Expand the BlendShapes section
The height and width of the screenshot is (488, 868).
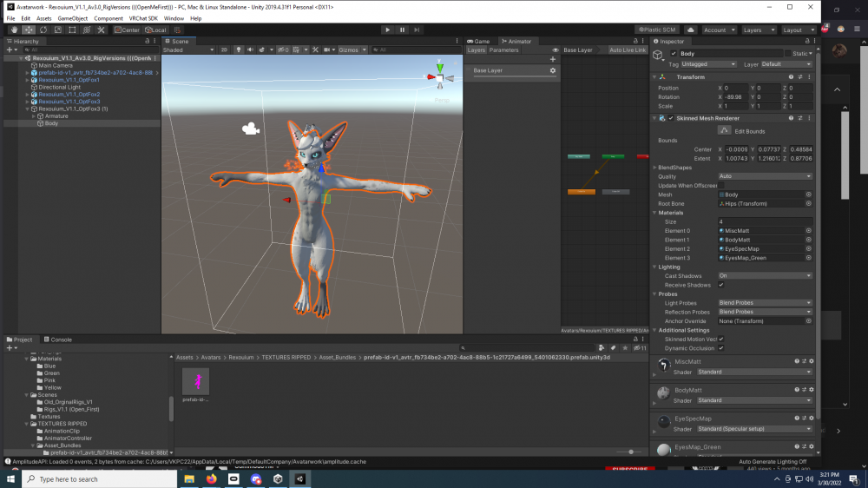point(654,168)
